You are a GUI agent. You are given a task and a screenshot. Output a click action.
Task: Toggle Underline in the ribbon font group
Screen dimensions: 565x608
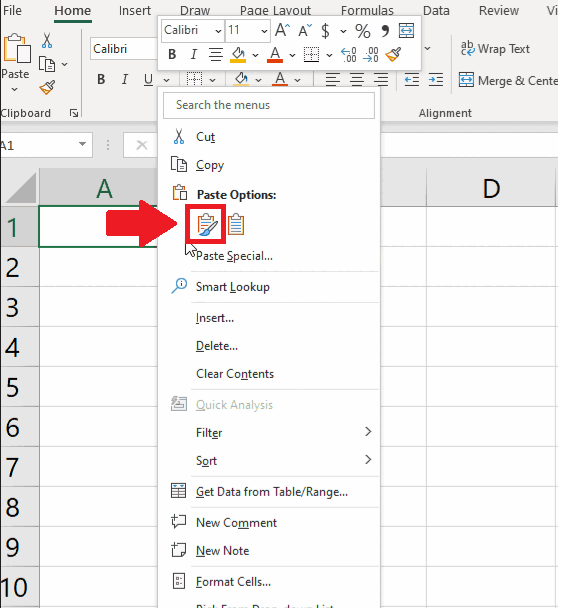(x=148, y=80)
